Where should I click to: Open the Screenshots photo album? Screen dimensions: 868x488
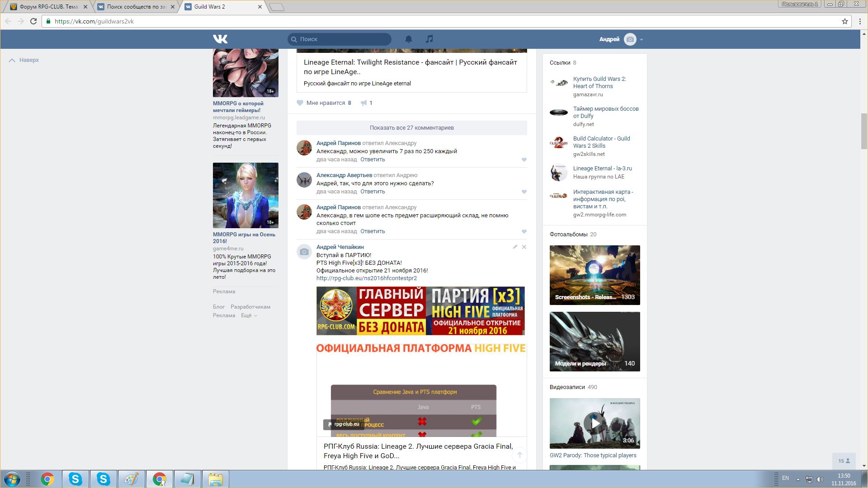coord(595,275)
